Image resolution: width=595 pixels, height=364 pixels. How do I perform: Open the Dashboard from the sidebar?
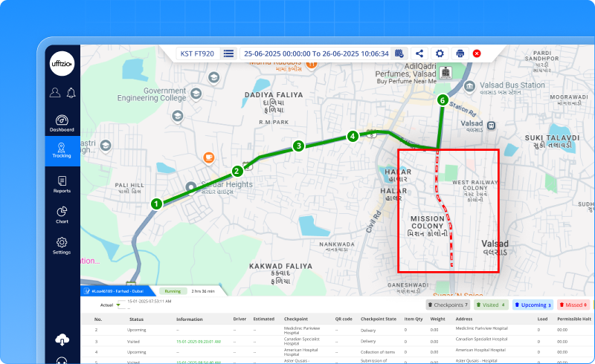62,123
